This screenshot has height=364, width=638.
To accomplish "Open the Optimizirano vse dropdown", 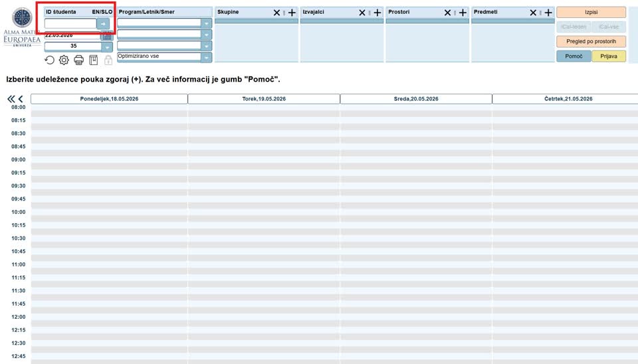I will (206, 57).
